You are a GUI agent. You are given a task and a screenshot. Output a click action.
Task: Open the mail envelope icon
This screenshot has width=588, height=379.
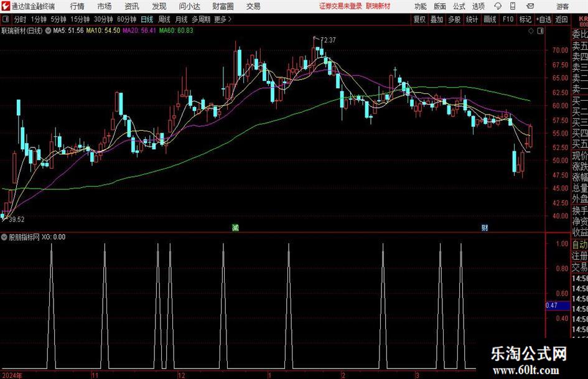click(530, 6)
